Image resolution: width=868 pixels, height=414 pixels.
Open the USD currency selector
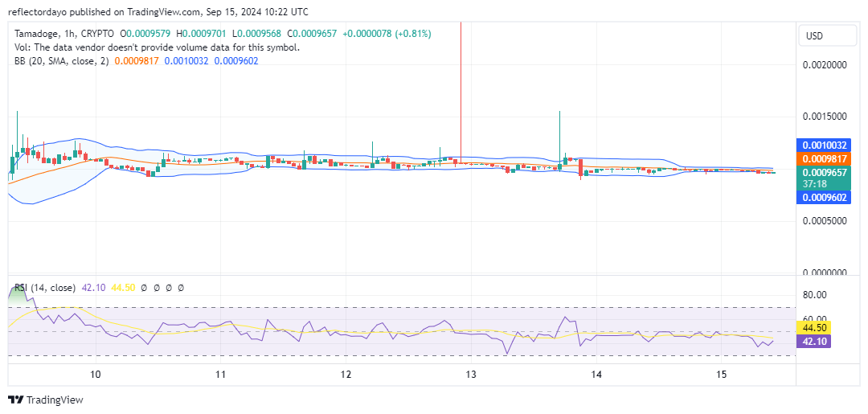(x=827, y=36)
